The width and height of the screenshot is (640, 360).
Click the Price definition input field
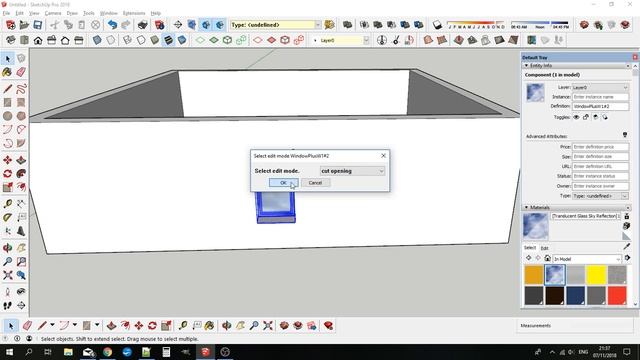pyautogui.click(x=600, y=147)
